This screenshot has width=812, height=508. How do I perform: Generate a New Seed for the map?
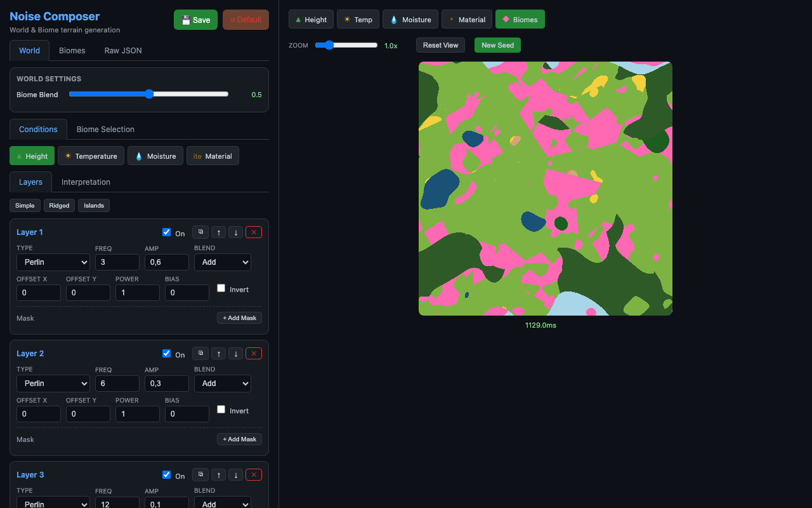497,45
